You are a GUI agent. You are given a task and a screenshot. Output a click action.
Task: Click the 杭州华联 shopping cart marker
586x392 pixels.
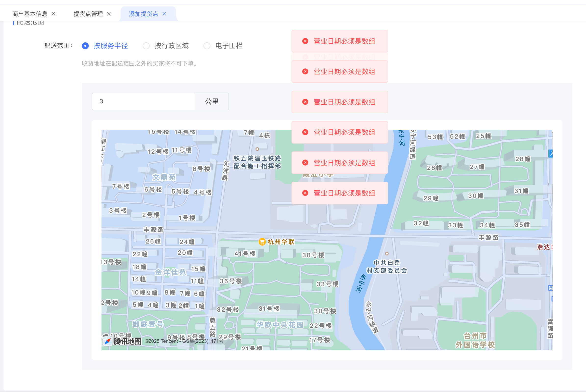(262, 242)
